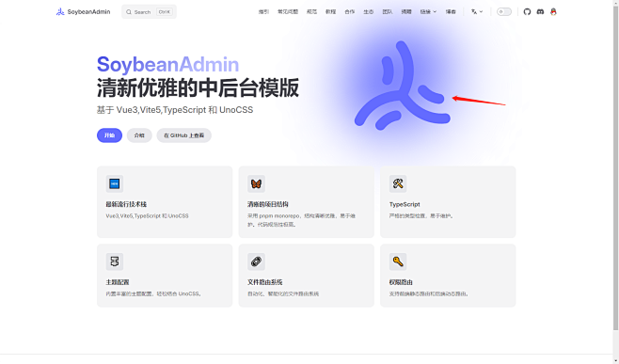Click the 'Vue3,Vite5,TypeScript 和 UnoCSS' card description
619x364 pixels.
pos(148,216)
